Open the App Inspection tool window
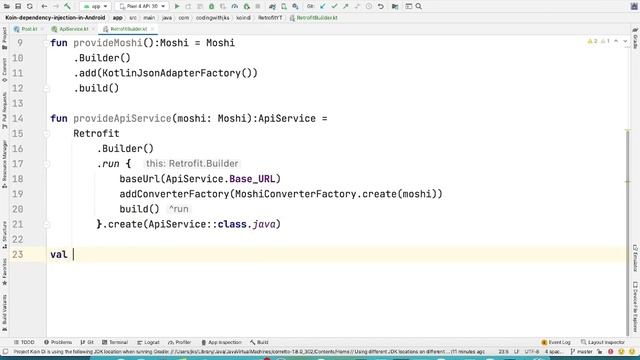Screen dimensions: 640x360 [221, 342]
